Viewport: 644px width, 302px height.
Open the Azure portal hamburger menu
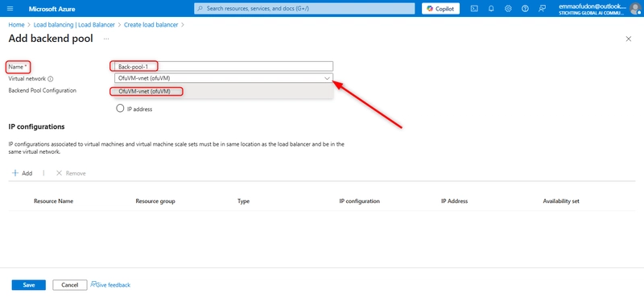coord(10,9)
